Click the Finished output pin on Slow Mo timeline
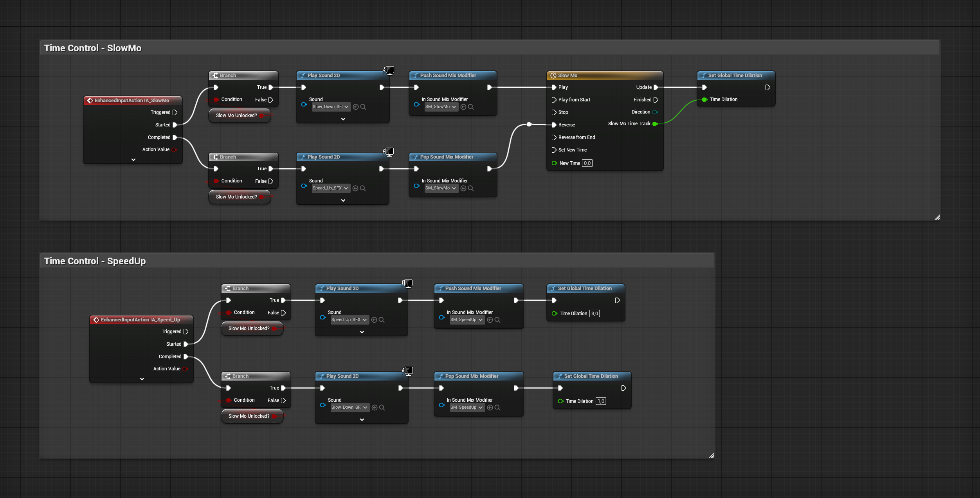 point(656,100)
